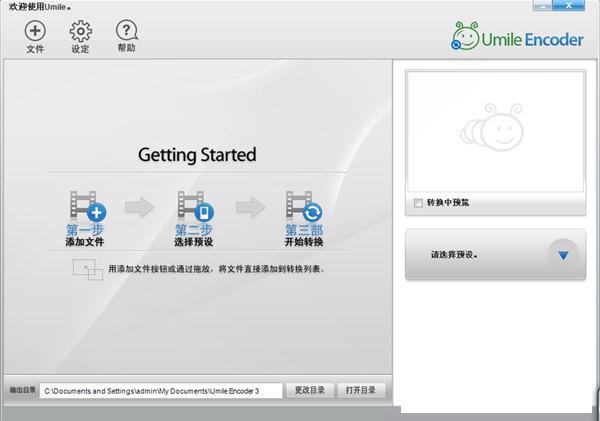Click the 请选择预设 preset panel text

coord(454,255)
